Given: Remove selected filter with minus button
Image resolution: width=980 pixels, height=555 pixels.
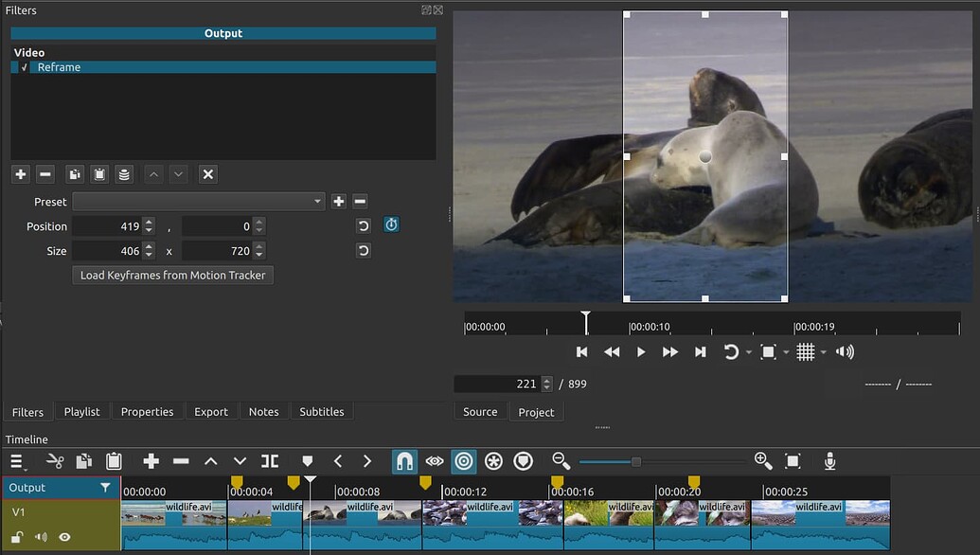Looking at the screenshot, I should pyautogui.click(x=45, y=174).
